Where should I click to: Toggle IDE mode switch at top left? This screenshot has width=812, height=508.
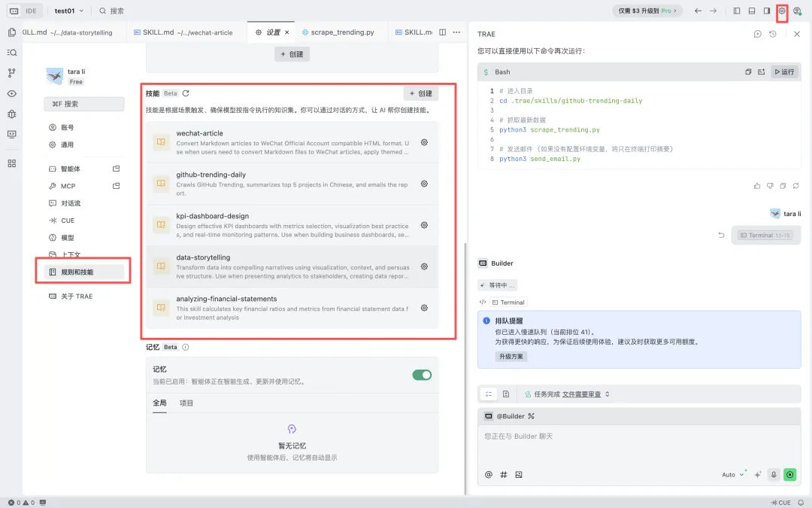tap(24, 11)
